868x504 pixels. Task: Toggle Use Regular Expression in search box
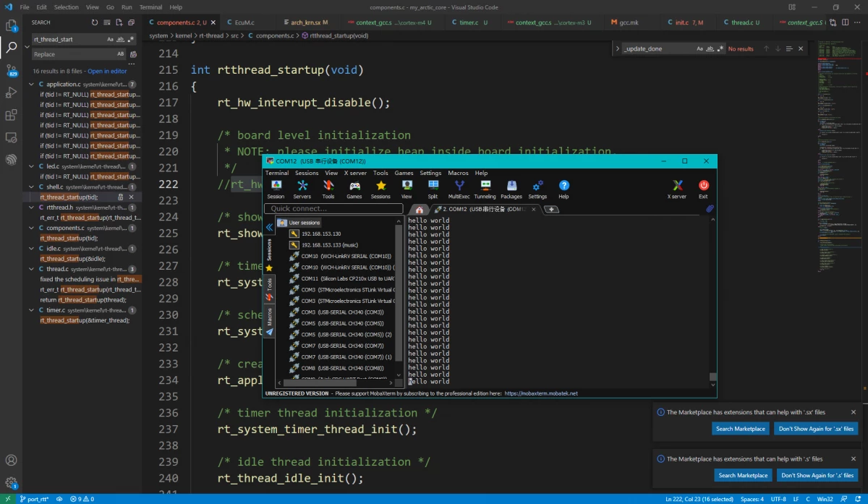[x=132, y=40]
